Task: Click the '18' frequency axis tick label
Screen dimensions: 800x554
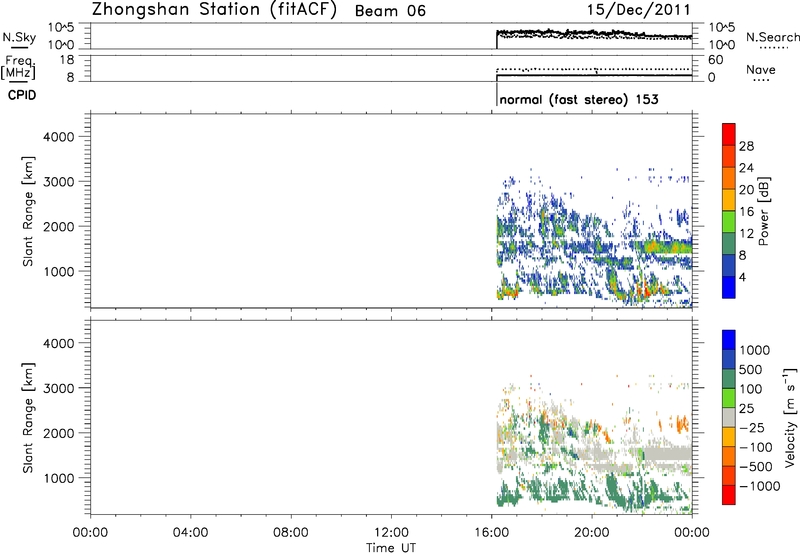Action: click(67, 60)
